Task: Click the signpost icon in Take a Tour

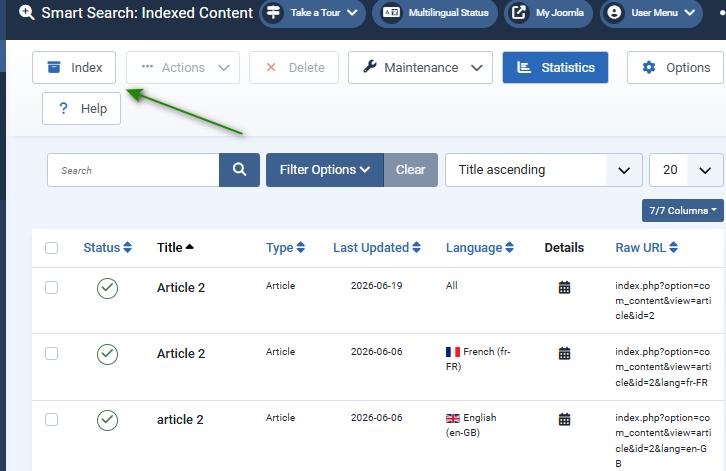Action: [274, 13]
